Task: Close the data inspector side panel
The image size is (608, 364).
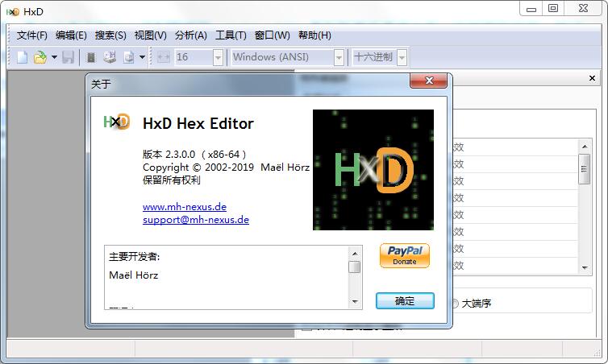Action: tap(592, 78)
